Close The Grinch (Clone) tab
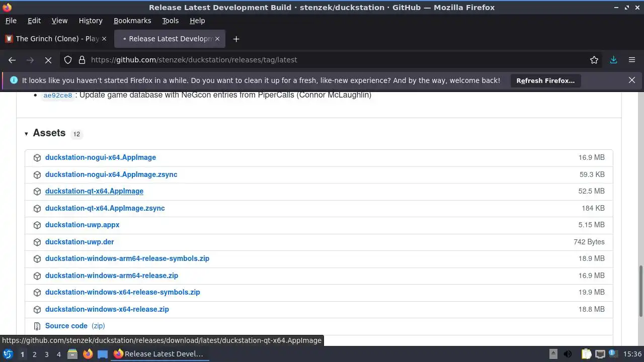 tap(104, 39)
